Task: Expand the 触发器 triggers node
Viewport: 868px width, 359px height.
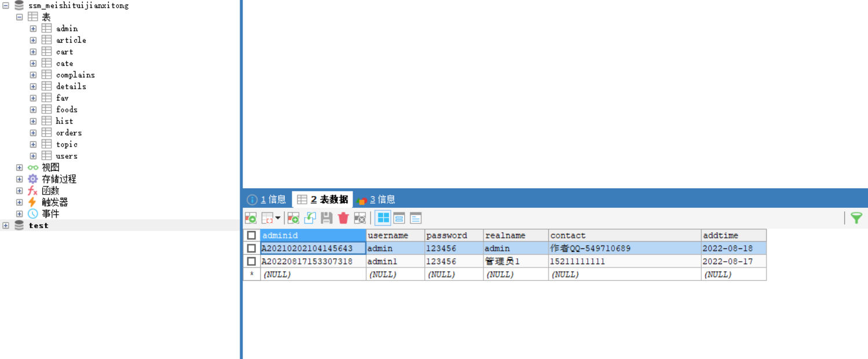Action: coord(20,202)
